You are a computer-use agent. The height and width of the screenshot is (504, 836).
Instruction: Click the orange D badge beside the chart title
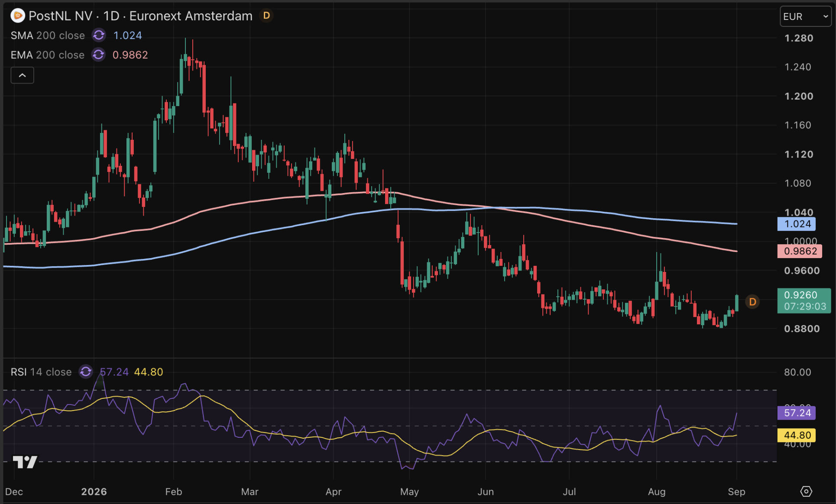pyautogui.click(x=266, y=16)
